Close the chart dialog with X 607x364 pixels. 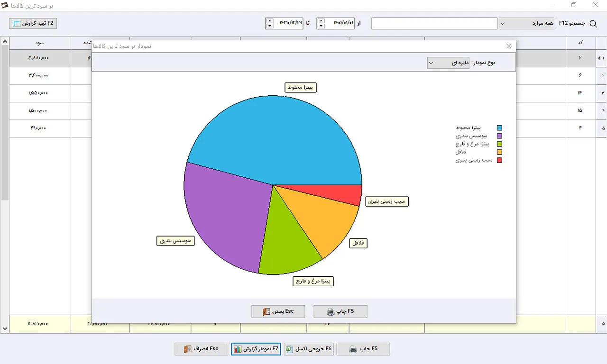509,46
